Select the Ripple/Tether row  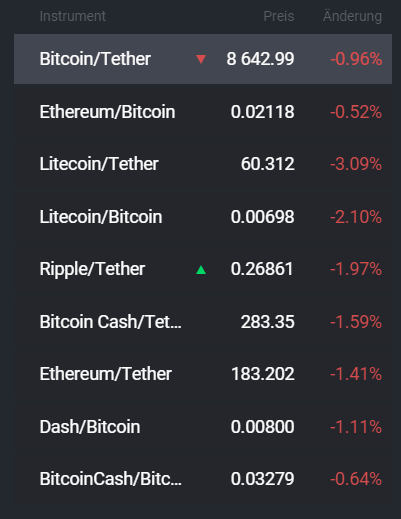pos(203,269)
